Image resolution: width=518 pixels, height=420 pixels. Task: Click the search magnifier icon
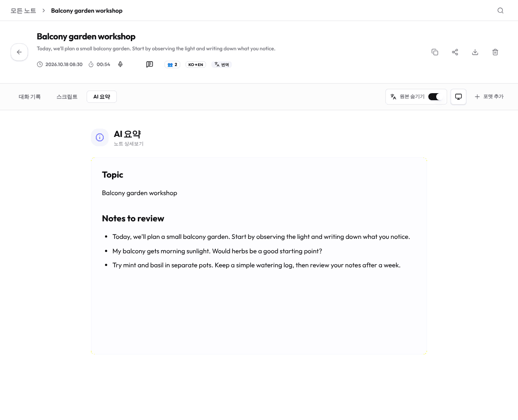pos(500,10)
